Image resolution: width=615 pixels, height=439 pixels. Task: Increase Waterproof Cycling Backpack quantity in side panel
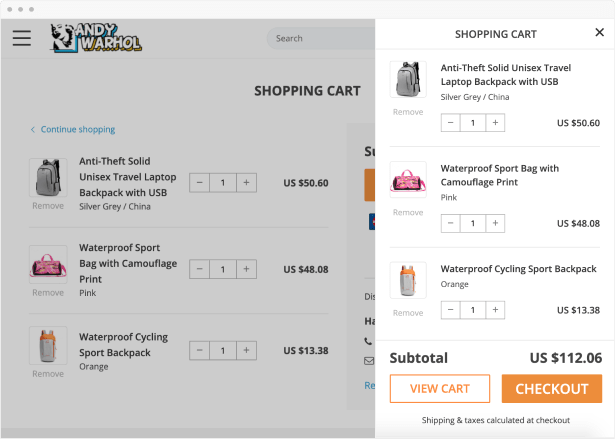point(496,310)
